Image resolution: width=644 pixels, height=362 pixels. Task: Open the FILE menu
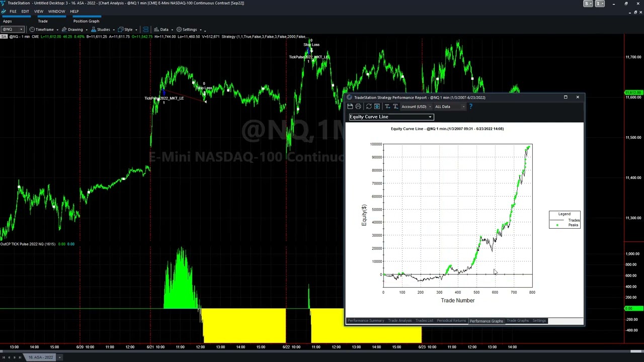[x=13, y=11]
